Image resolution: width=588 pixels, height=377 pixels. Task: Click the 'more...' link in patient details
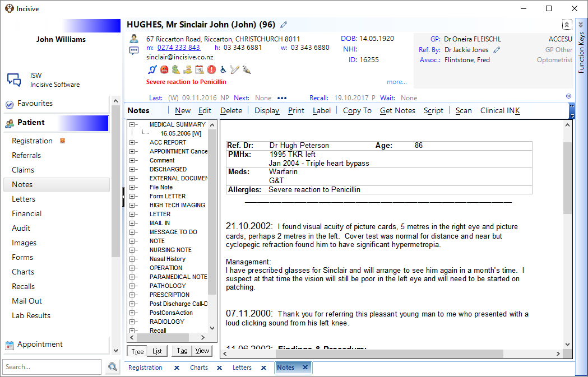(x=397, y=82)
